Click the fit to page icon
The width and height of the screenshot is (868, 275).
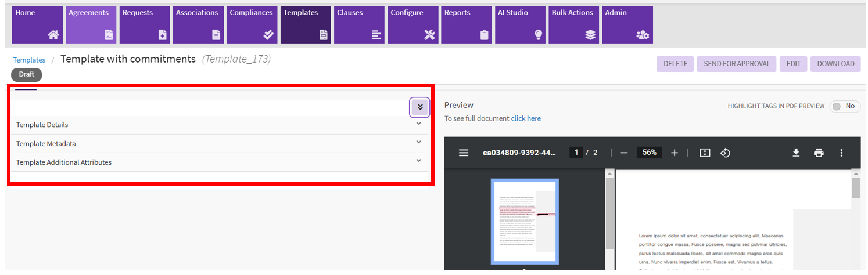click(705, 153)
